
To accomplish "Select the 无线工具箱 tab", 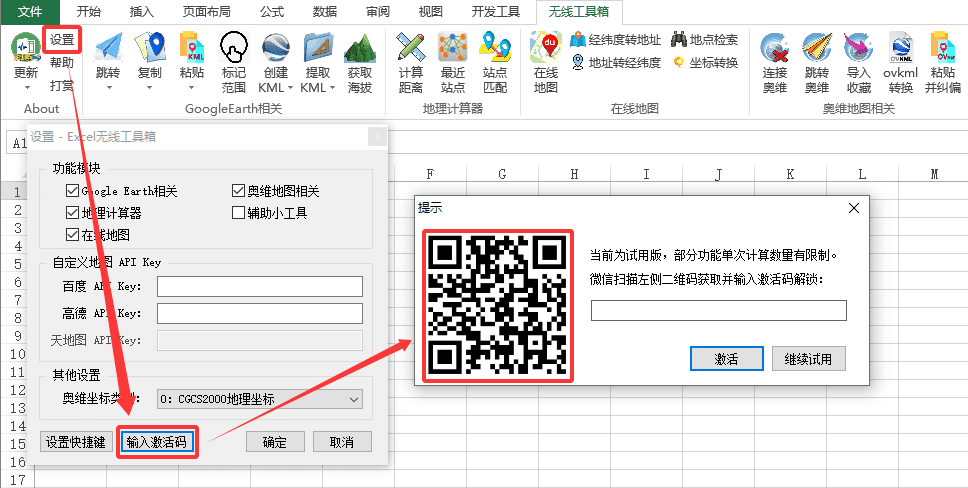I will pos(580,12).
